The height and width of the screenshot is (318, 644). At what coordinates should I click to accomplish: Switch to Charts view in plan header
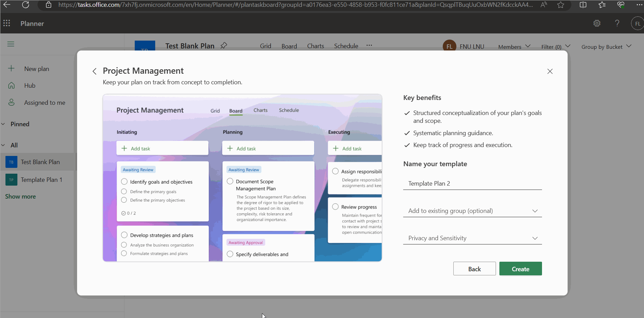tap(316, 46)
